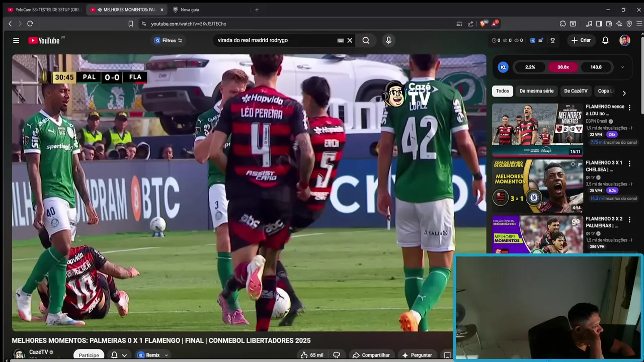Select the Da mesma série chip

(x=536, y=91)
